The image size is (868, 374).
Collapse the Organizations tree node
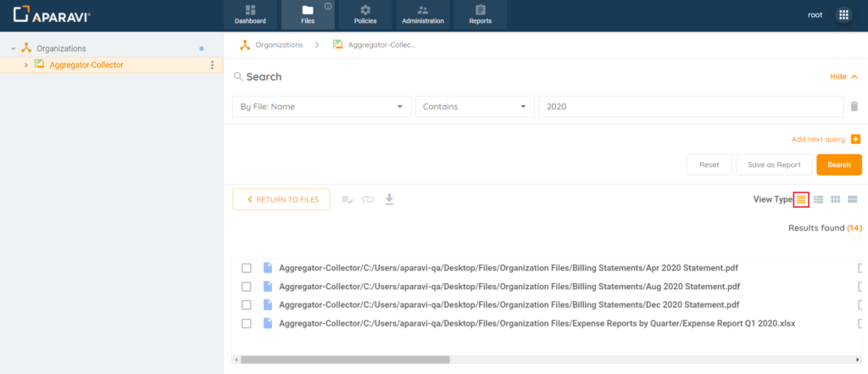tap(14, 48)
